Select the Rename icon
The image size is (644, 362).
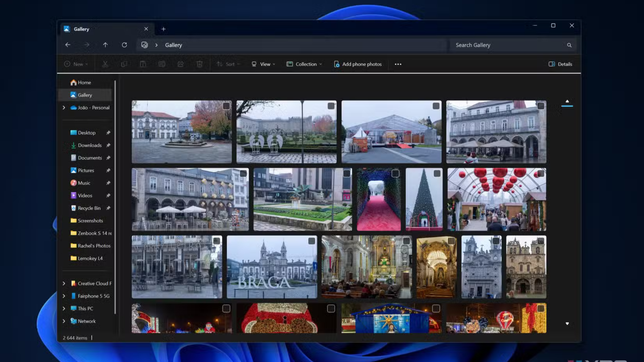click(x=162, y=64)
